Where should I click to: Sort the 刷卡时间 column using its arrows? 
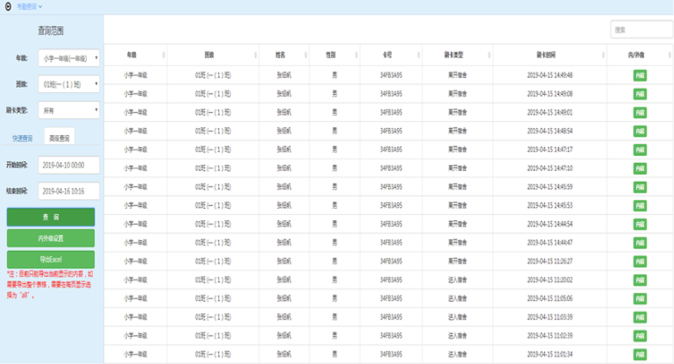tap(603, 55)
